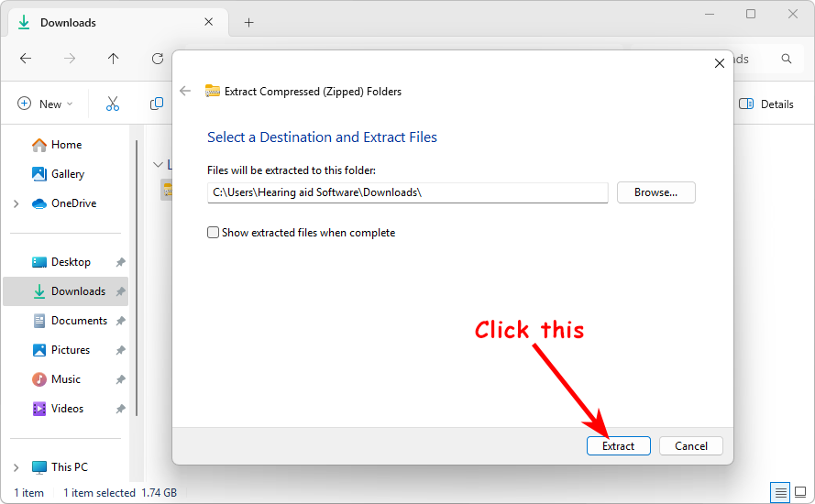Click the Cut scissors icon in toolbar

click(x=113, y=104)
